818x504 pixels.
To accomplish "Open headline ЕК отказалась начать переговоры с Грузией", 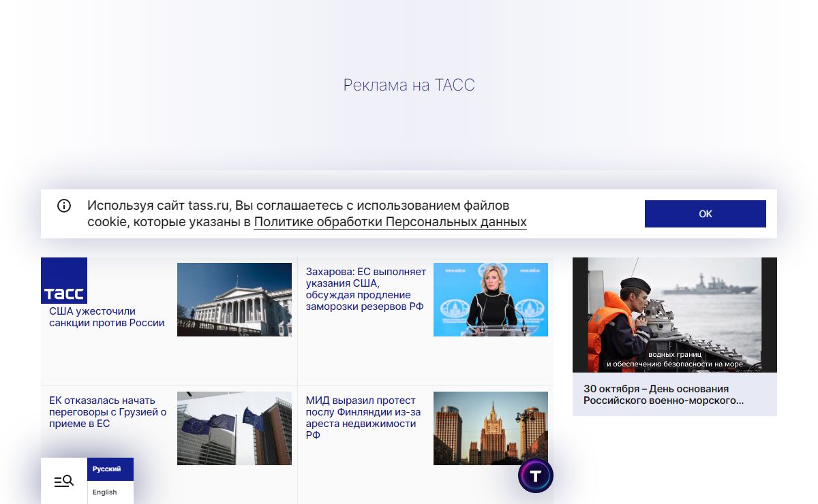I will click(108, 412).
